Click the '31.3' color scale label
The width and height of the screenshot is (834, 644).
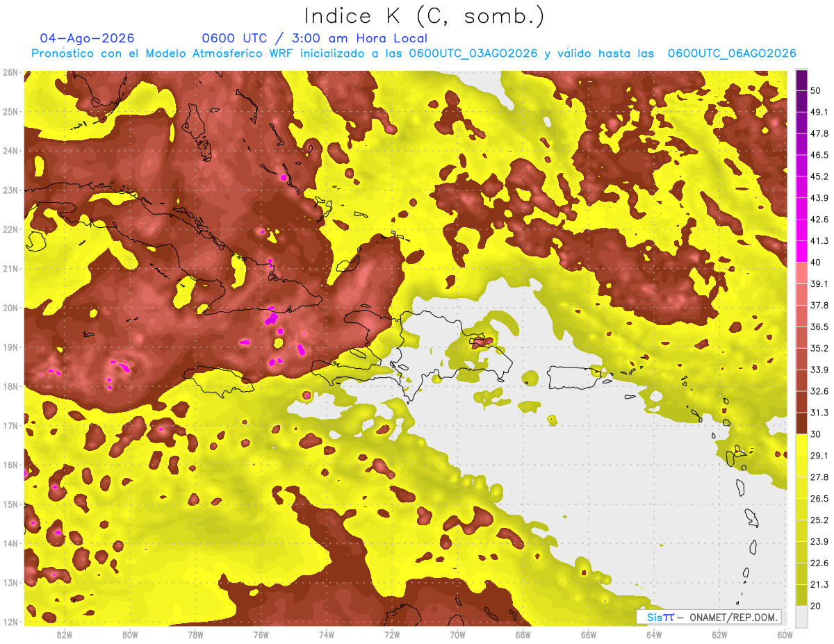(x=819, y=413)
